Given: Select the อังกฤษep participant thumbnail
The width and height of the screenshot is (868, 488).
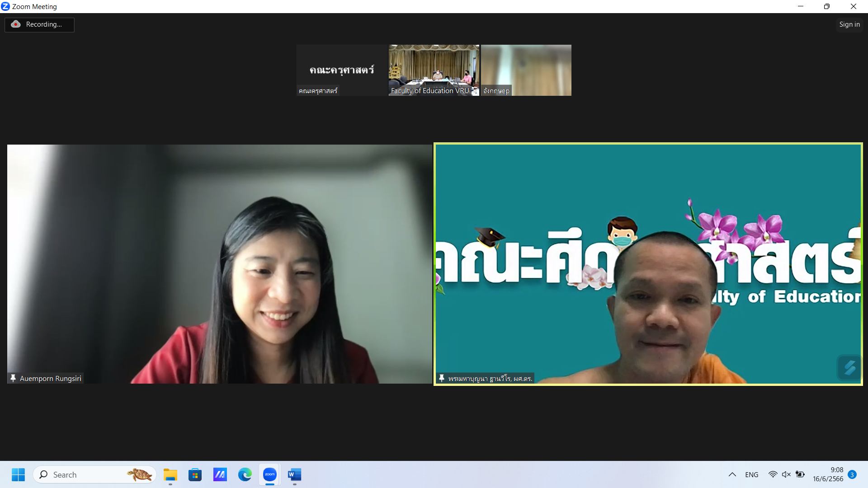Looking at the screenshot, I should click(x=526, y=70).
